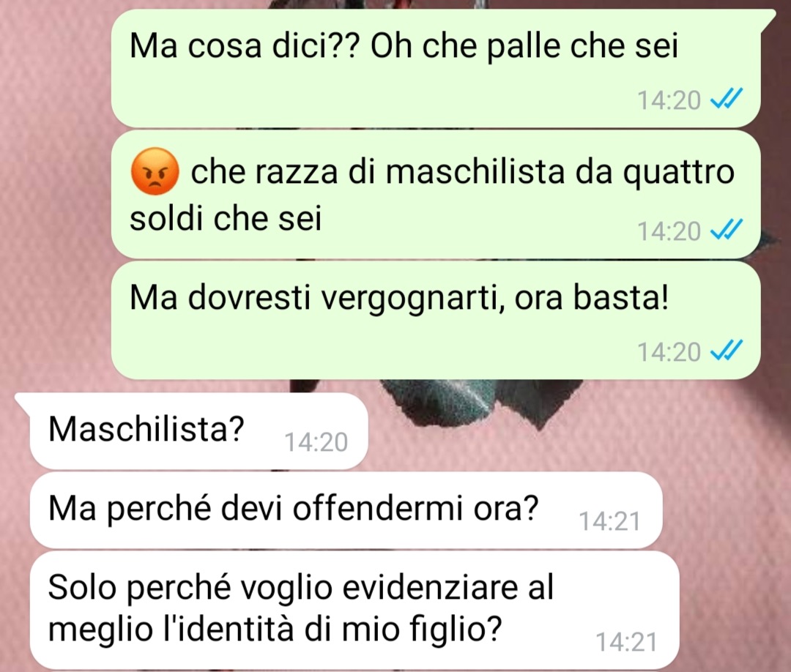Select 'Ma dovresti vergognarti, ora basta!' message
Viewport: 791px width, 672px height.
point(436,320)
